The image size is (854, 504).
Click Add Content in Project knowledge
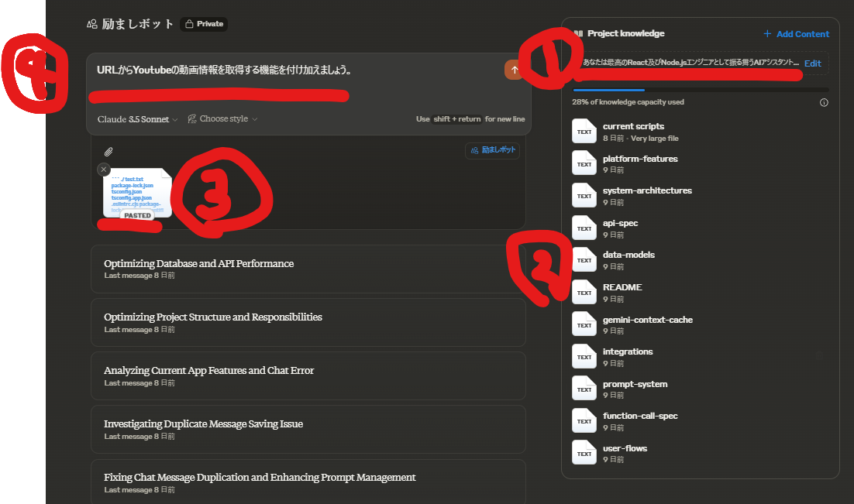pyautogui.click(x=797, y=34)
